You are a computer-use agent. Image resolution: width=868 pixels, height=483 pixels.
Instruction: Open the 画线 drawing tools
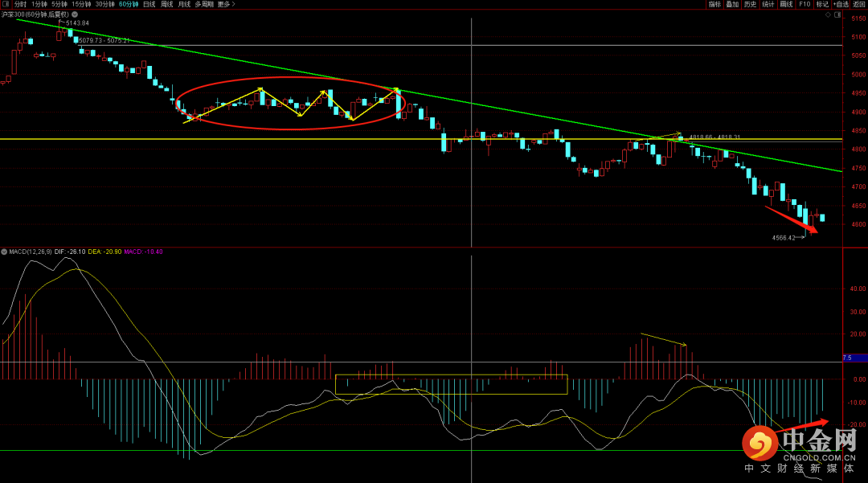[x=786, y=4]
